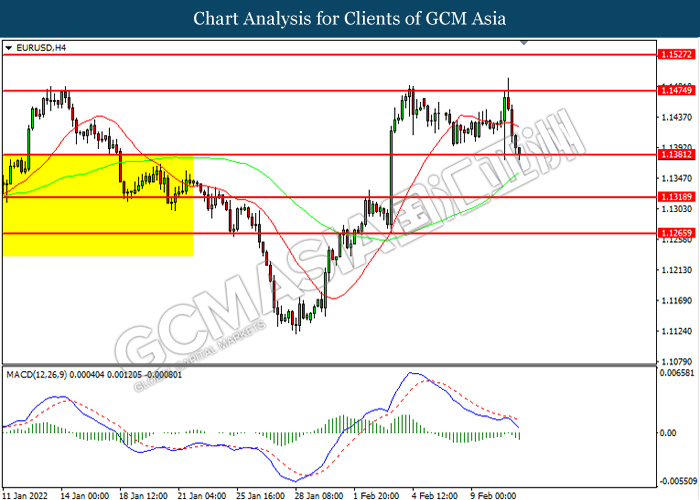
Task: Click the 1.10790 price axis value
Action: [x=677, y=361]
